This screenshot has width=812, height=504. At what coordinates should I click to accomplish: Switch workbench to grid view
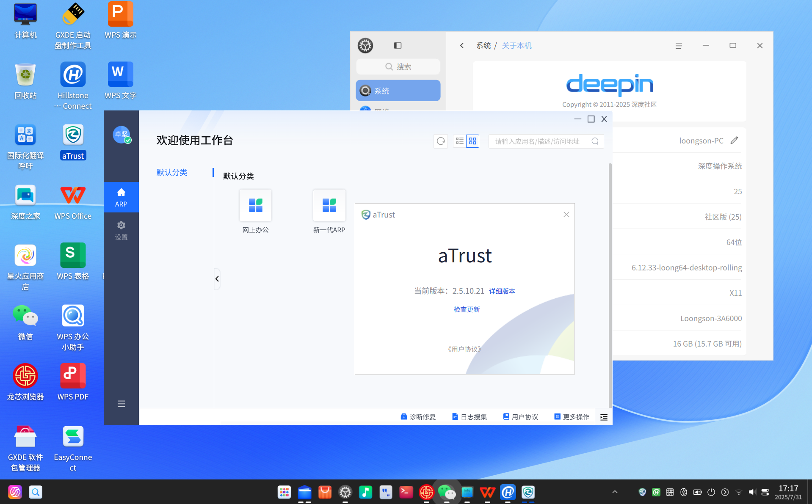pos(472,141)
